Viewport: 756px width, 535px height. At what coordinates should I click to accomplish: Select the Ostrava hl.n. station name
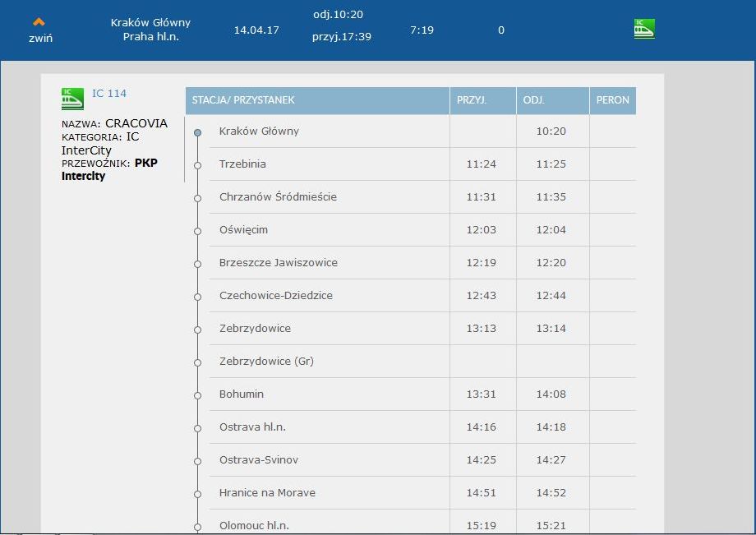coord(252,427)
